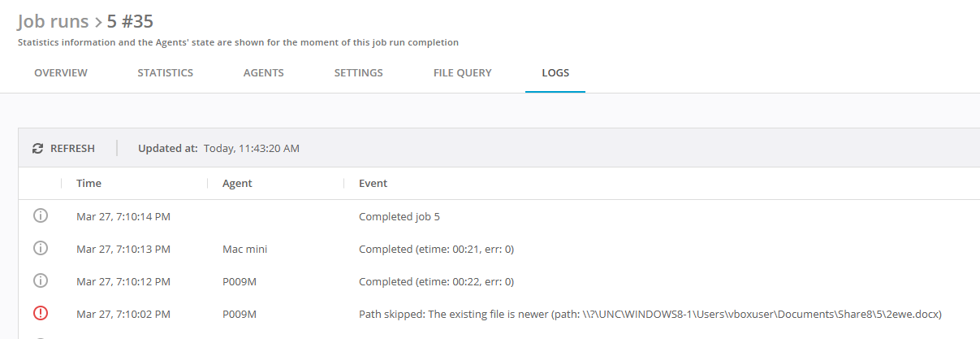Click the Agent column header

point(237,184)
